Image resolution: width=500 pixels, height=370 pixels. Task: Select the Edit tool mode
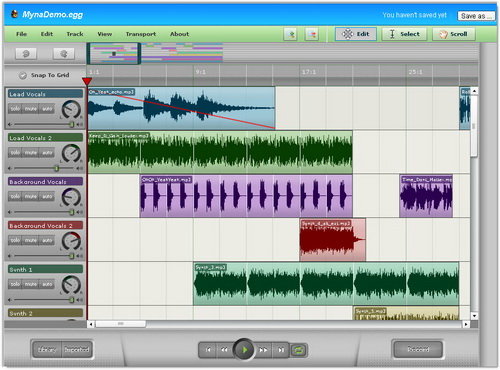click(x=356, y=34)
